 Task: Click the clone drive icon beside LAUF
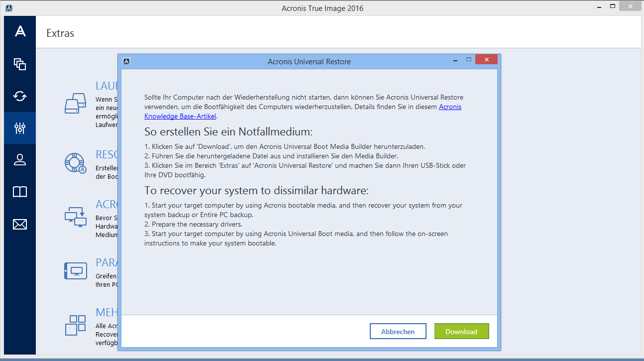pyautogui.click(x=76, y=104)
